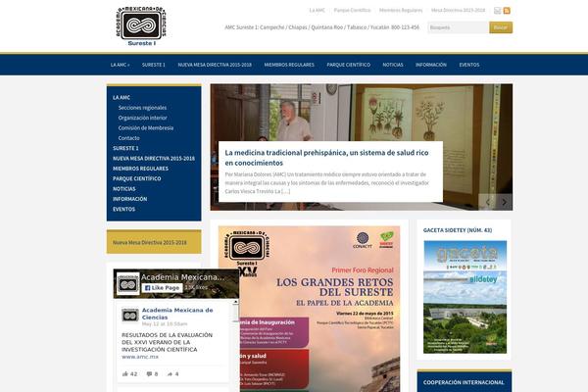Select INFORMACIÓN in the sidebar menu
The width and height of the screenshot is (588, 392).
[129, 199]
